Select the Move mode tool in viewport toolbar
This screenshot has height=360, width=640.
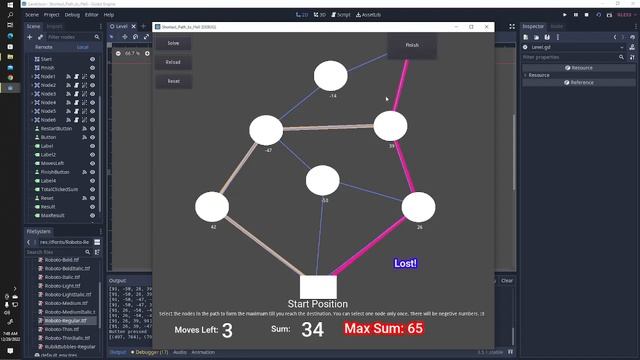pyautogui.click(x=124, y=37)
